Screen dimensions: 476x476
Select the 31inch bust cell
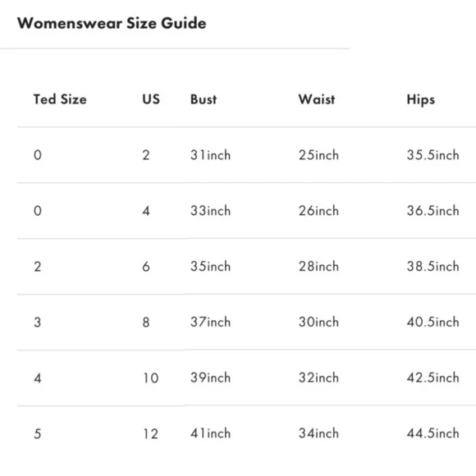point(210,155)
